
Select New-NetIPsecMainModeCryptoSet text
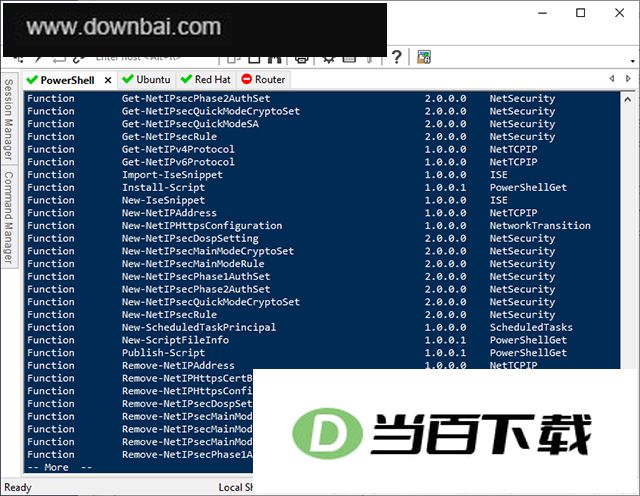(x=208, y=251)
